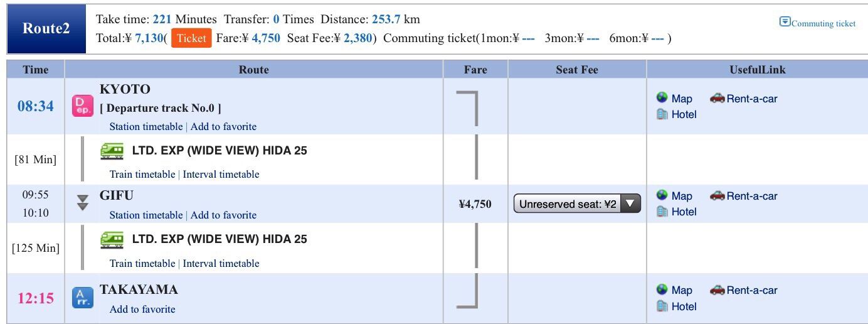Viewport: 868px width, 324px height.
Task: Click the Hotel building icon in TAKAYAMA row
Action: coord(662,306)
